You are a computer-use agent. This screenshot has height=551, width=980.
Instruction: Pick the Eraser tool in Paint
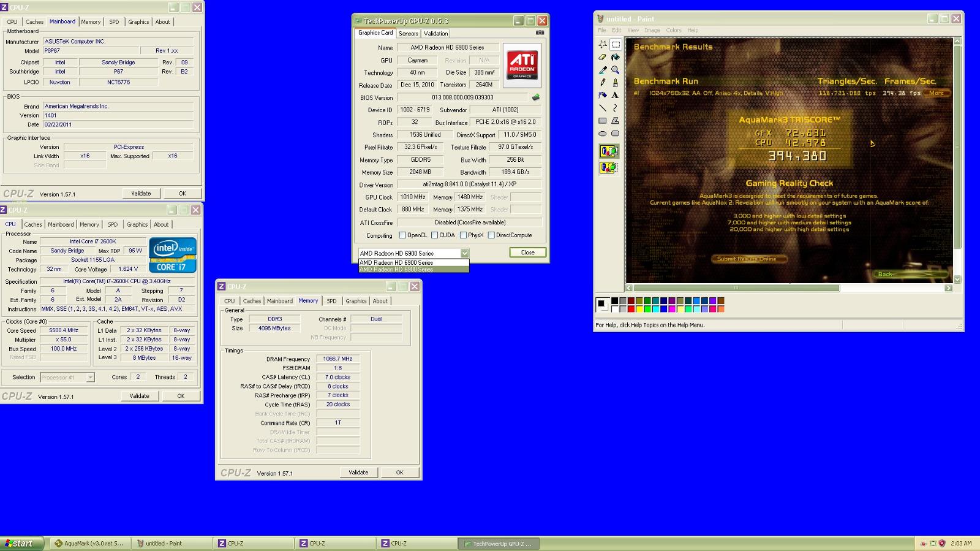pyautogui.click(x=603, y=57)
